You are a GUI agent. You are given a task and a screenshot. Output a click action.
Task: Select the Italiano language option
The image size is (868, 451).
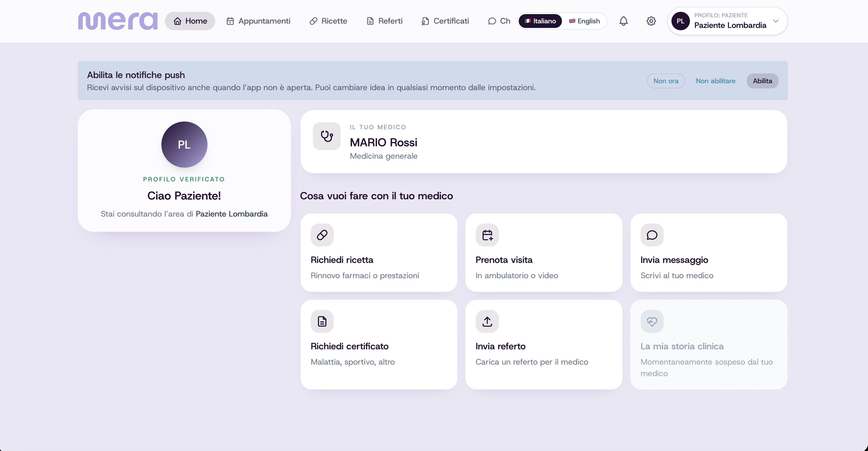(x=540, y=21)
